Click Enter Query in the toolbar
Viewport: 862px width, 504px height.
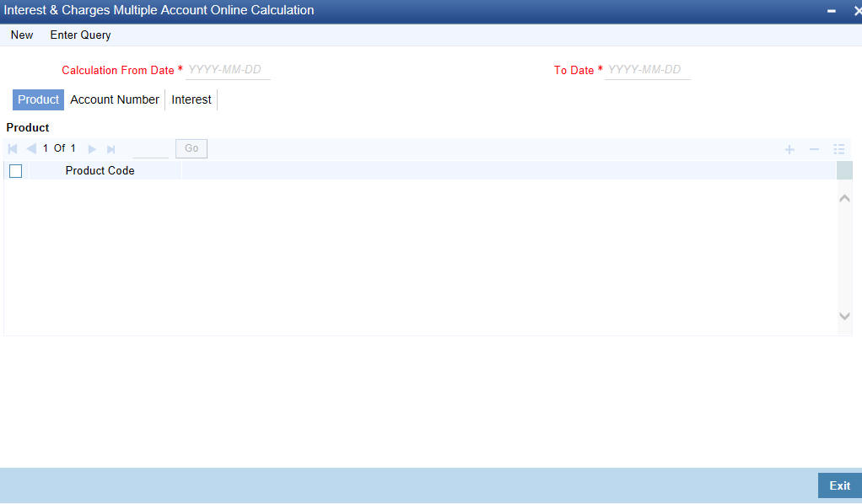80,35
